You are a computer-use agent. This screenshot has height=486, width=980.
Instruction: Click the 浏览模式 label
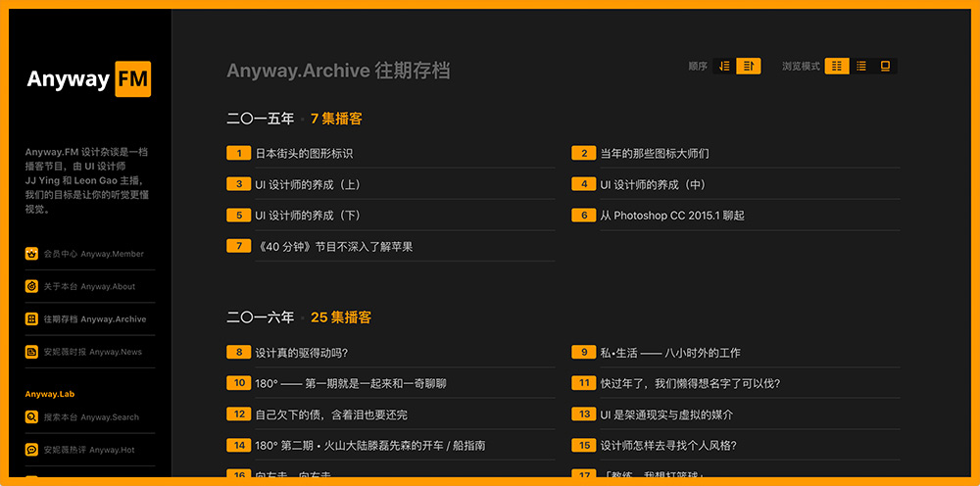point(801,67)
